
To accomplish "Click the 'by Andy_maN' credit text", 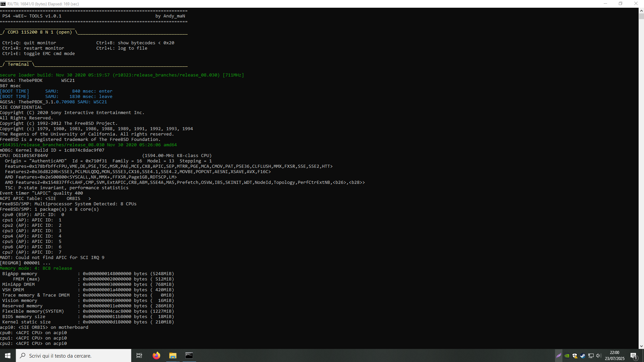I will (x=170, y=16).
